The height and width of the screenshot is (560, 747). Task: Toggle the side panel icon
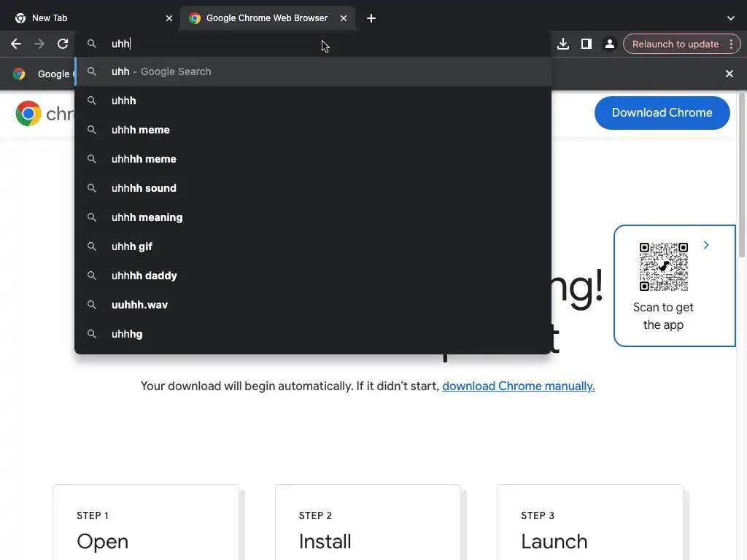586,44
